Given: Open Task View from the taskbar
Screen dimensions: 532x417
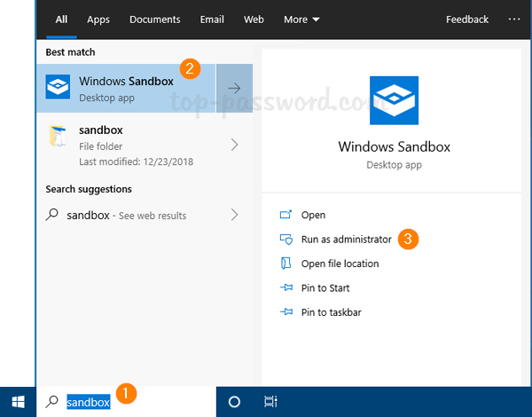Looking at the screenshot, I should 270,402.
